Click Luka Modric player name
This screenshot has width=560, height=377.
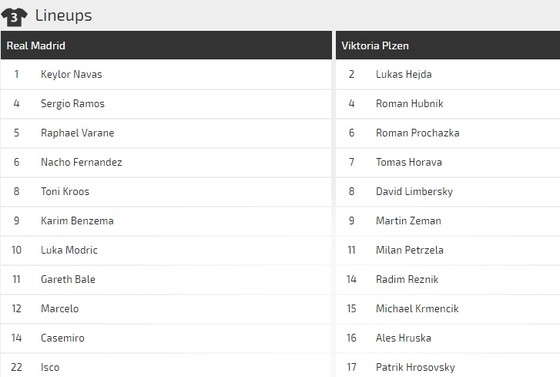69,250
